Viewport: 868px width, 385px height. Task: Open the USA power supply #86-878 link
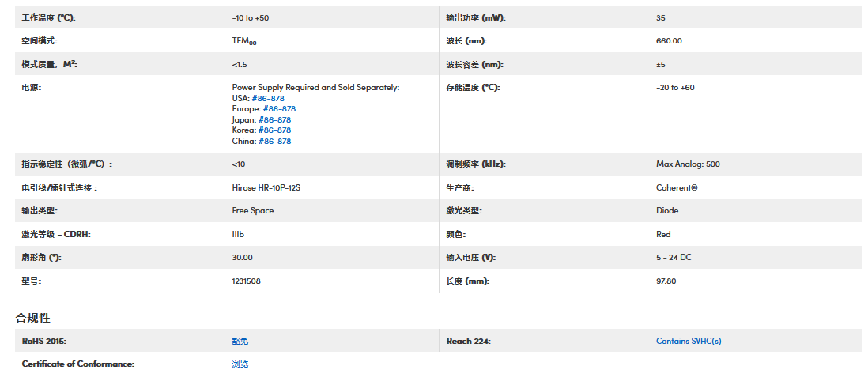coord(268,99)
